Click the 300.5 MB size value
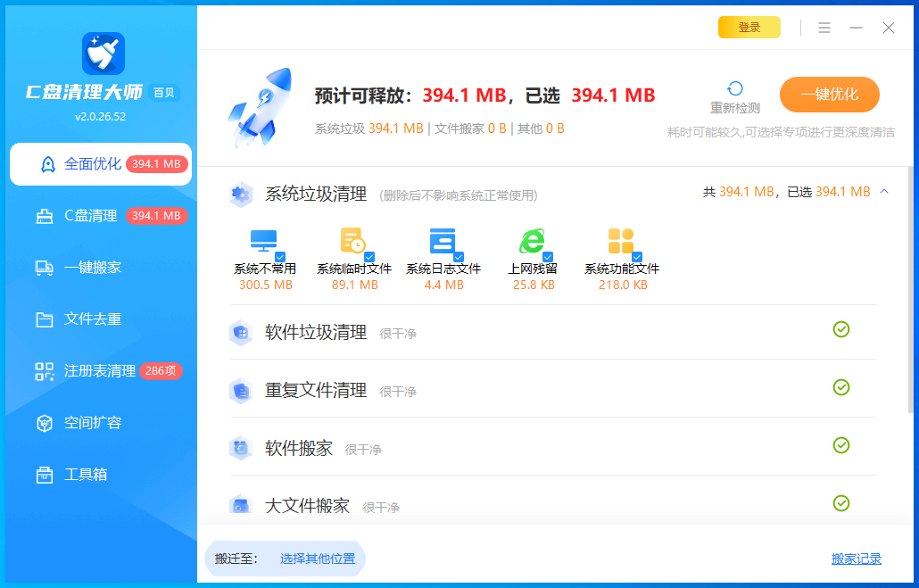 click(266, 285)
